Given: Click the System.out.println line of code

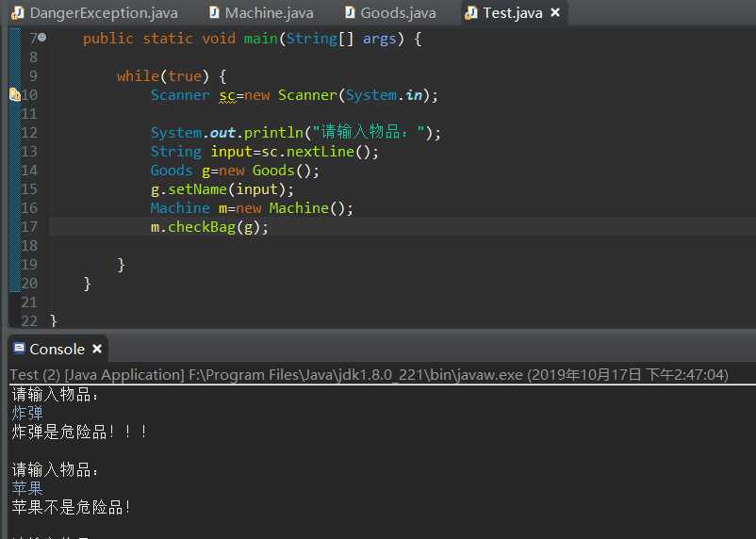Looking at the screenshot, I should click(x=296, y=133).
